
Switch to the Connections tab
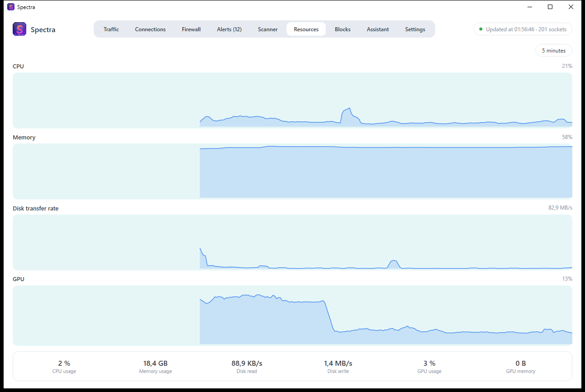[150, 29]
